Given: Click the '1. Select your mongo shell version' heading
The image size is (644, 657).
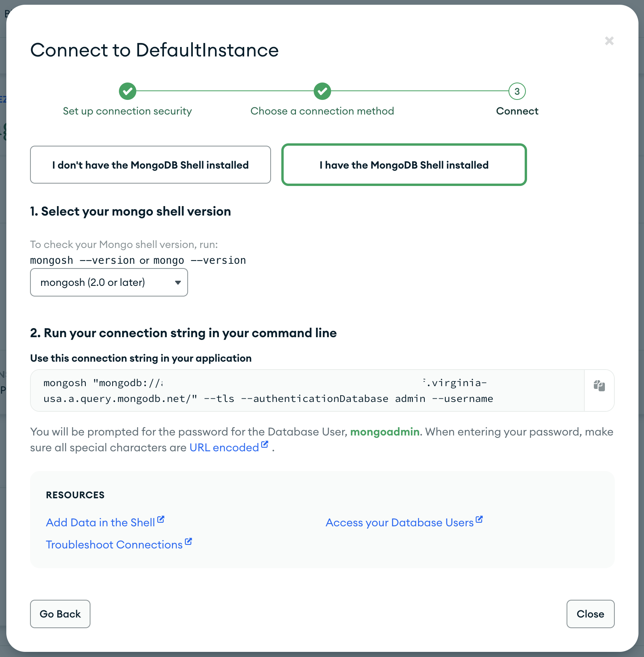Looking at the screenshot, I should (x=131, y=211).
